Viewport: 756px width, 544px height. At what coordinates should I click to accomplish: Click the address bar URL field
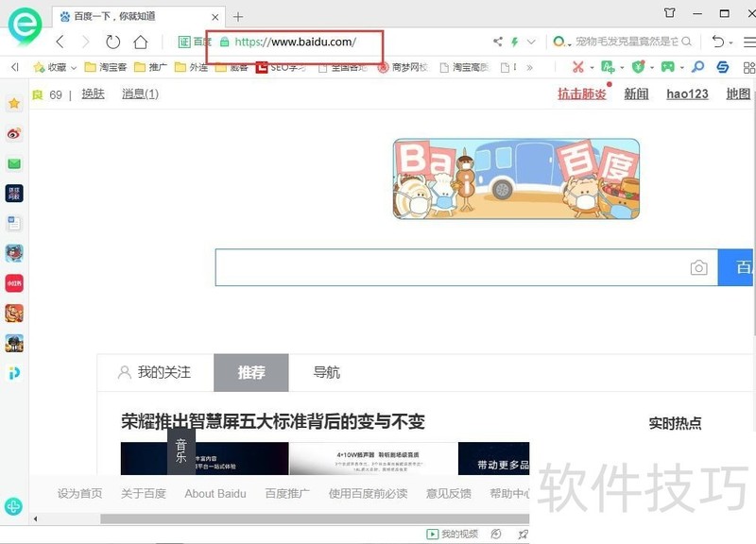click(295, 42)
